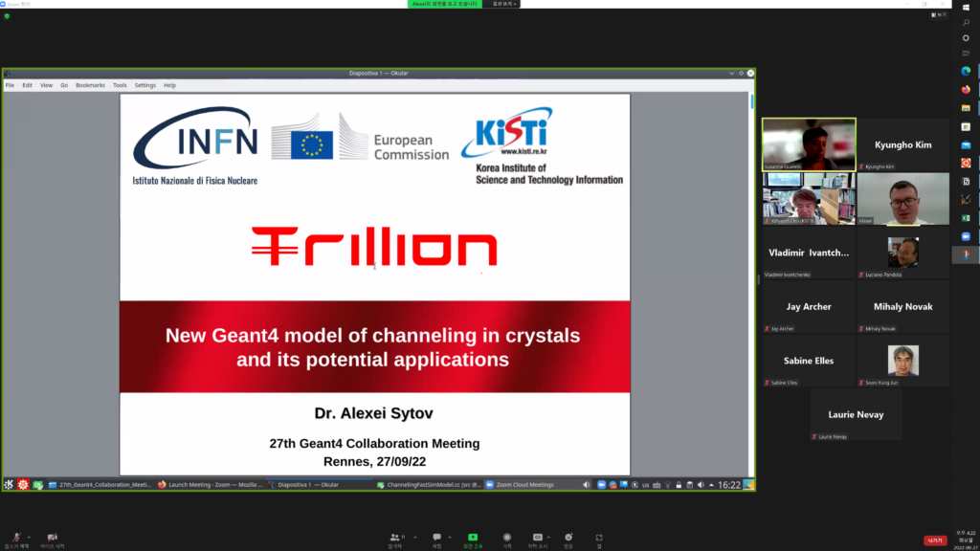The height and width of the screenshot is (551, 980).
Task: Launch Microsoft Edge from right taskbar
Action: coord(966,71)
